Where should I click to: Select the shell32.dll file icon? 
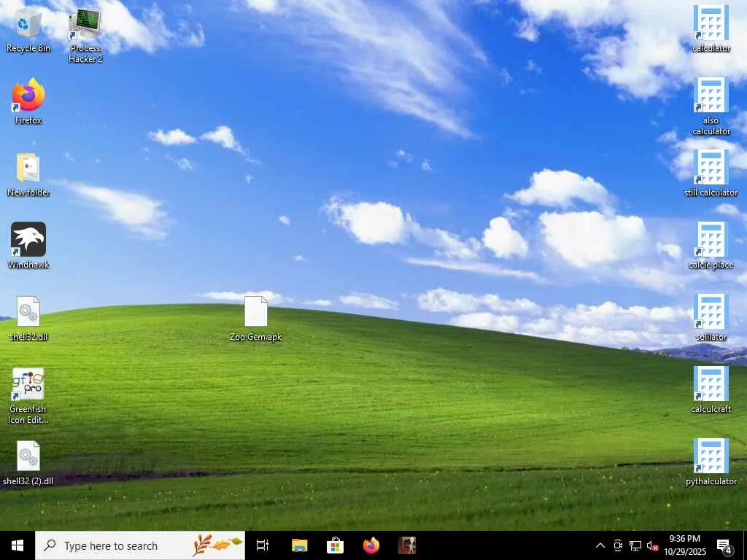pyautogui.click(x=28, y=318)
